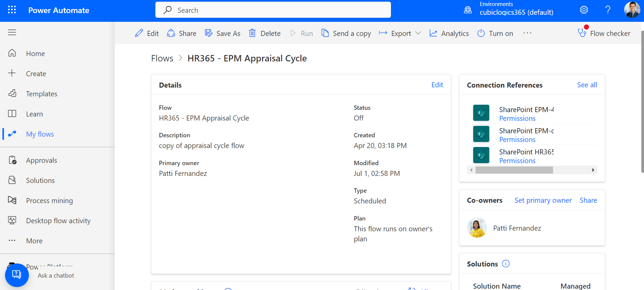The height and width of the screenshot is (290, 644).
Task: Click the Process mining icon
Action: (12, 200)
